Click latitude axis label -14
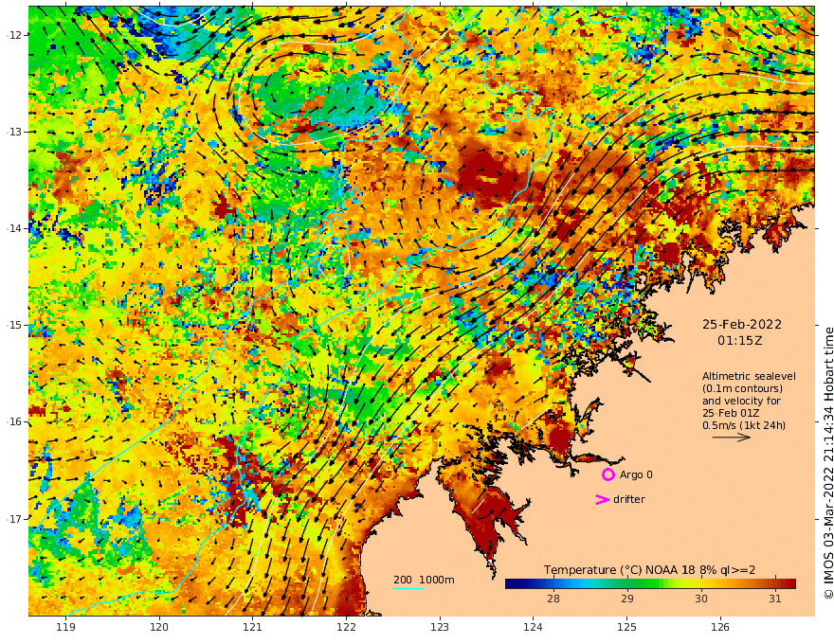 [x=14, y=228]
